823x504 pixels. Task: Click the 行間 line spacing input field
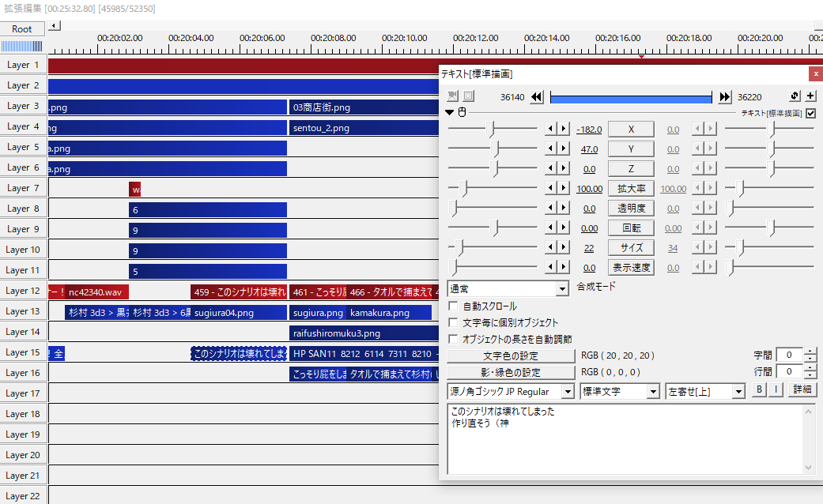coord(789,372)
